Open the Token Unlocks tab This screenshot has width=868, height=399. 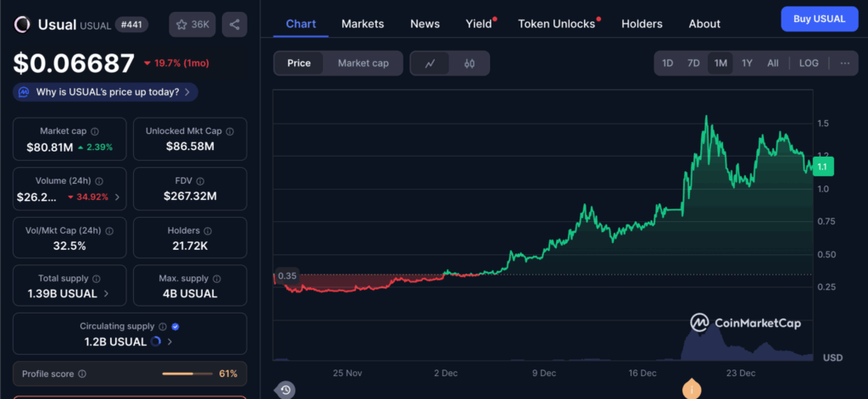(x=556, y=24)
